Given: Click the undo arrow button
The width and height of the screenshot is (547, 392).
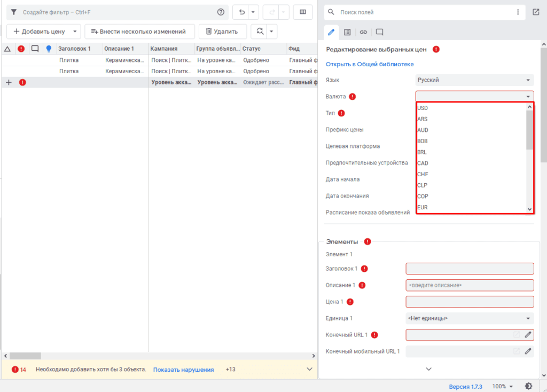Looking at the screenshot, I should tap(241, 12).
